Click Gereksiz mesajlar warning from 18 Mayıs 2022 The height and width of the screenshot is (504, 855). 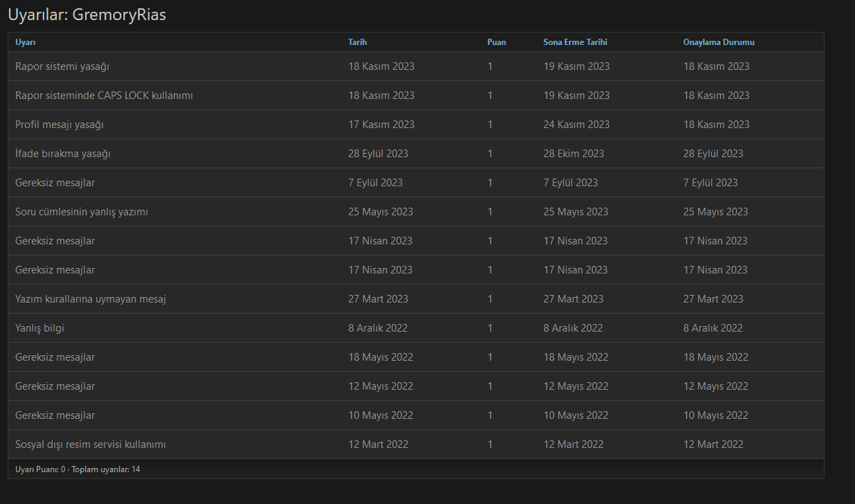point(55,357)
